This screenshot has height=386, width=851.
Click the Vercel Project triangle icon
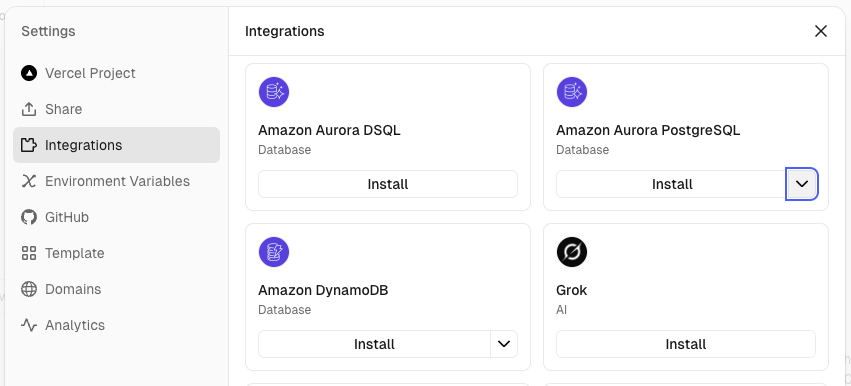point(29,73)
